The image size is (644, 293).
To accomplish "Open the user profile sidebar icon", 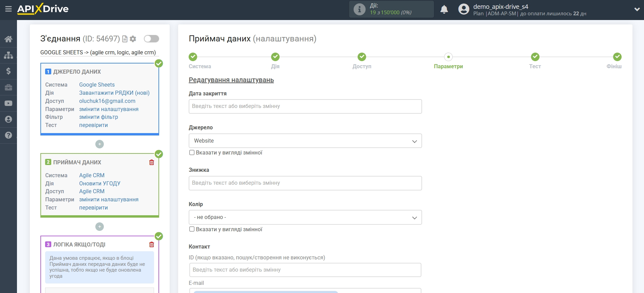I will point(8,119).
